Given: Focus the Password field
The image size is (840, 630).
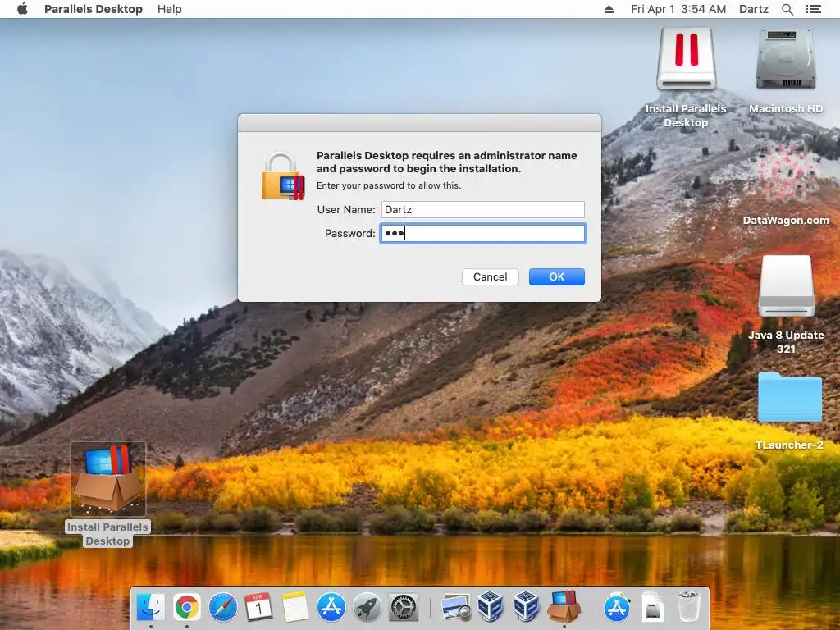Looking at the screenshot, I should point(482,234).
